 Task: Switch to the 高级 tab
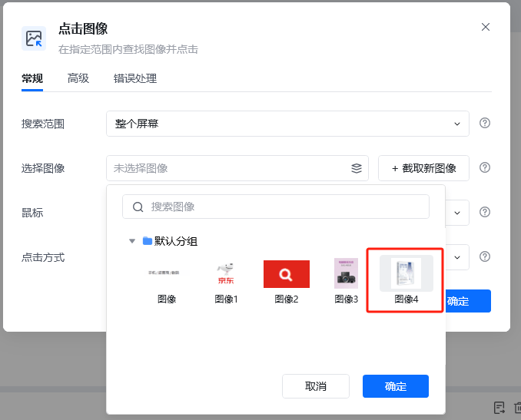(78, 78)
